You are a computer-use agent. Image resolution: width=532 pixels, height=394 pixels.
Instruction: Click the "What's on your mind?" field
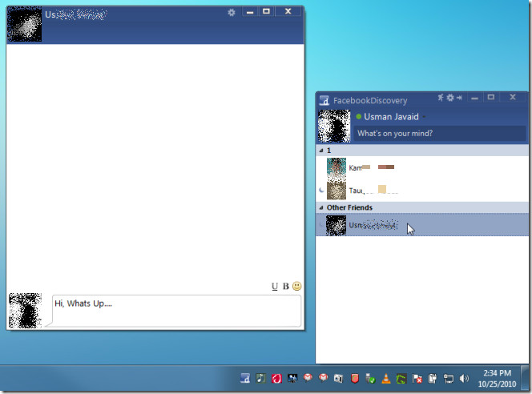pos(440,133)
